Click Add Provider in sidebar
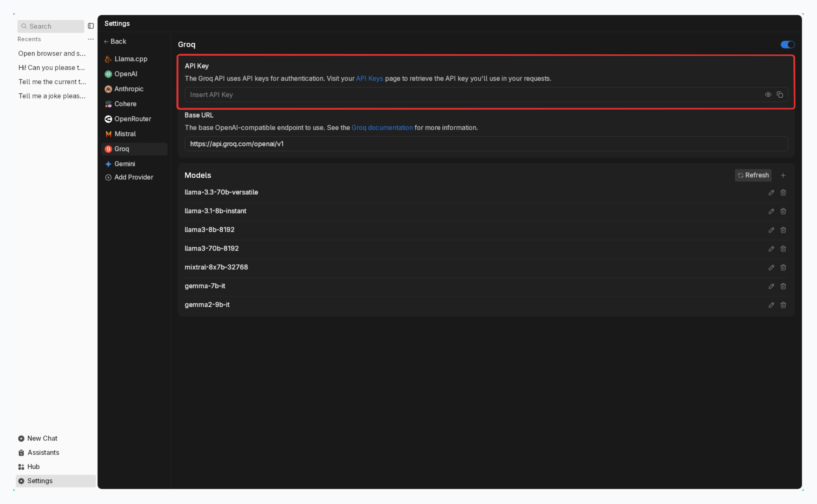The width and height of the screenshot is (817, 504). point(133,177)
